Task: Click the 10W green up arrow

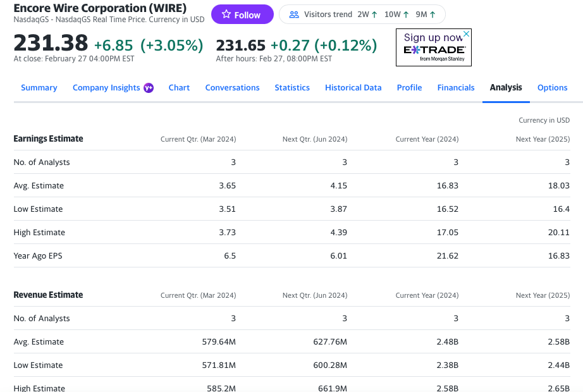Action: (405, 15)
